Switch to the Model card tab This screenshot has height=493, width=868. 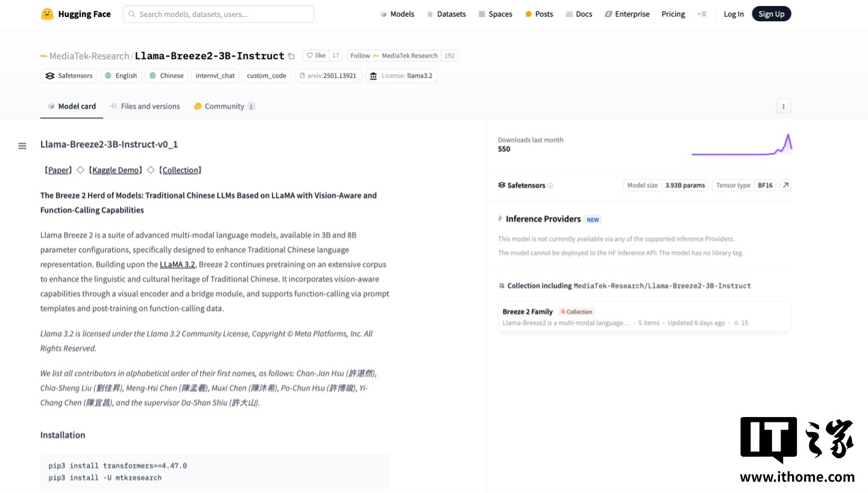tap(72, 106)
